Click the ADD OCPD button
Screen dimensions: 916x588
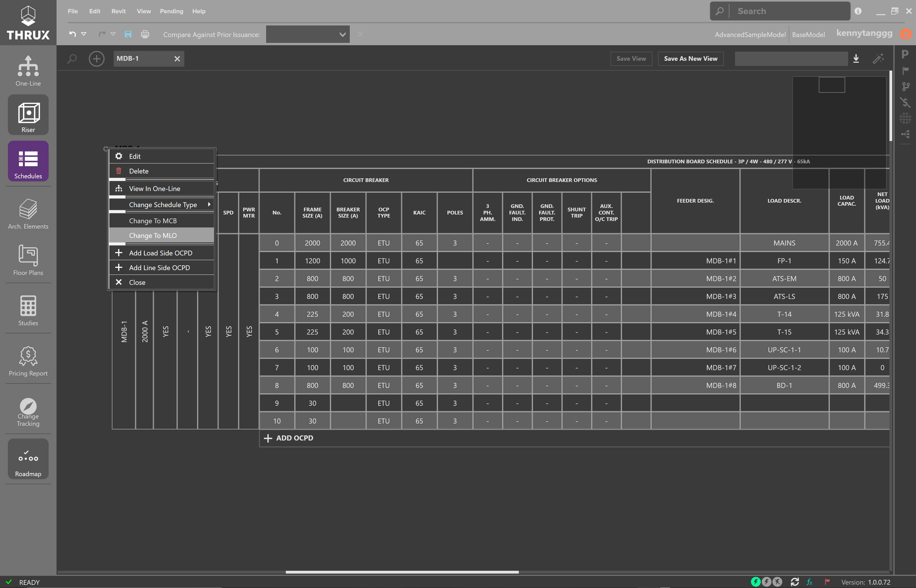click(x=289, y=438)
